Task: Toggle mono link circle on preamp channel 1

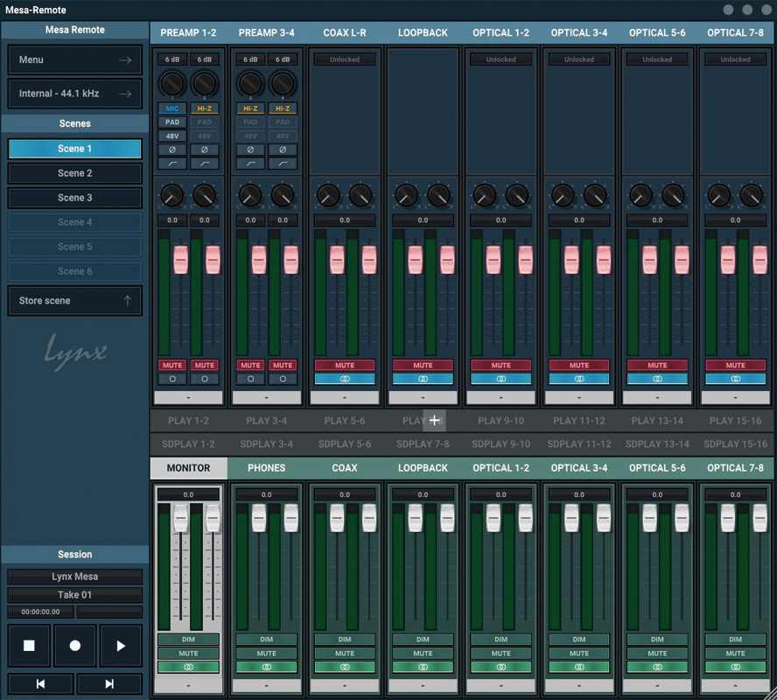Action: (x=172, y=379)
